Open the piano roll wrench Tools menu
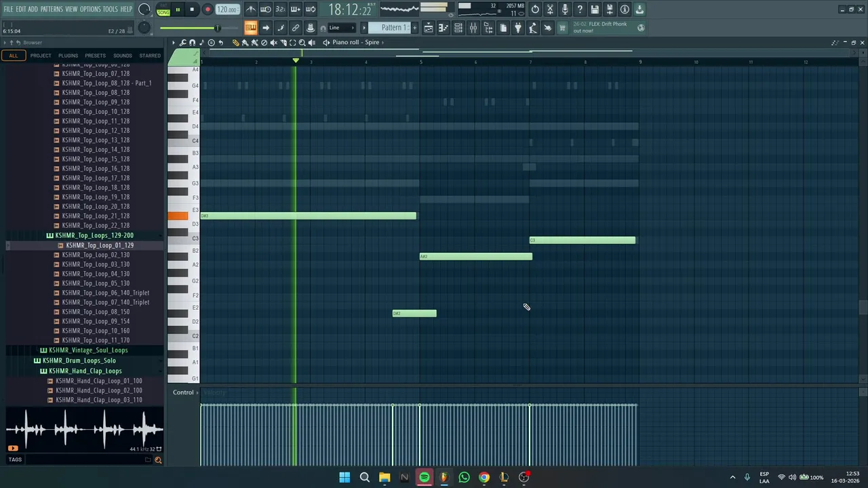This screenshot has width=868, height=488. [183, 42]
